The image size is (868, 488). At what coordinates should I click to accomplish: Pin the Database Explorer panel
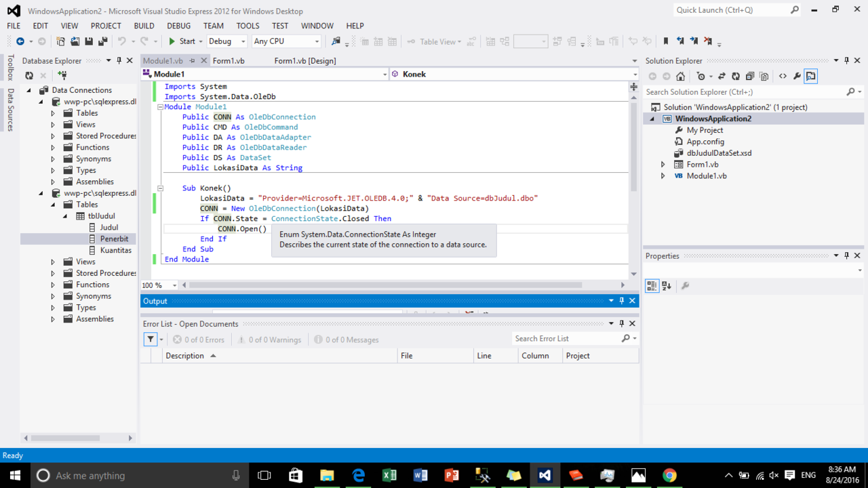pos(119,61)
